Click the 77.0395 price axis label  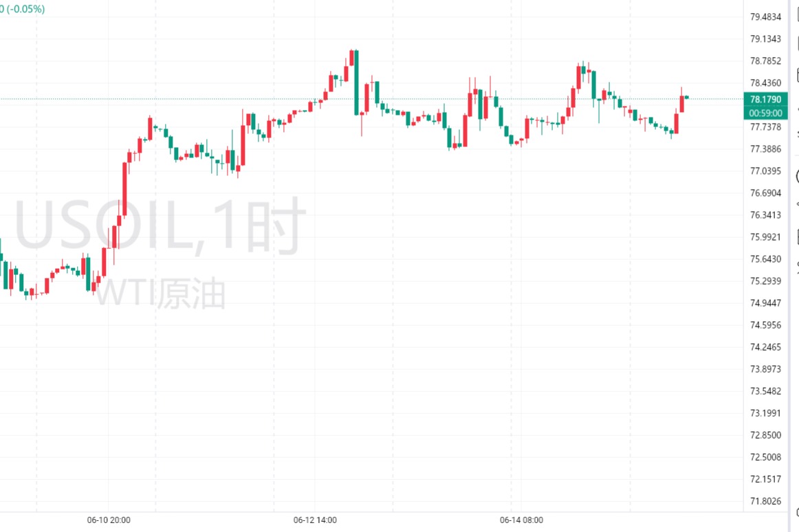pos(765,170)
